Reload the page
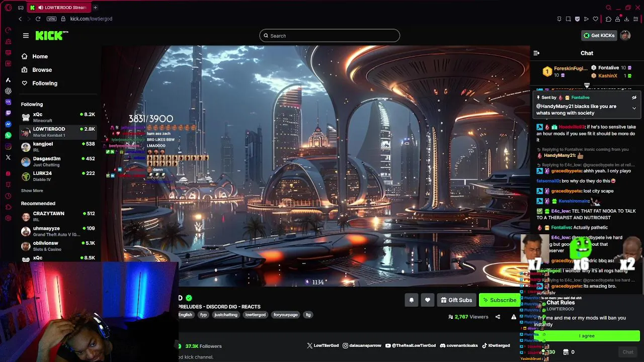 pyautogui.click(x=38, y=19)
